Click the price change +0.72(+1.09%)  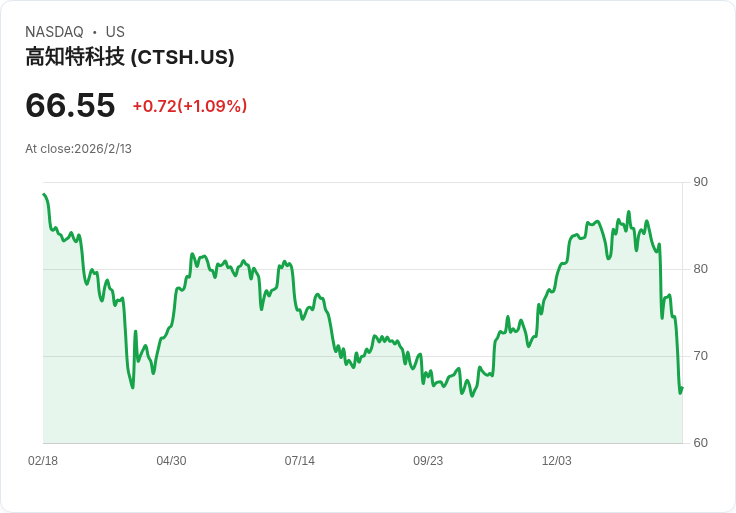190,106
